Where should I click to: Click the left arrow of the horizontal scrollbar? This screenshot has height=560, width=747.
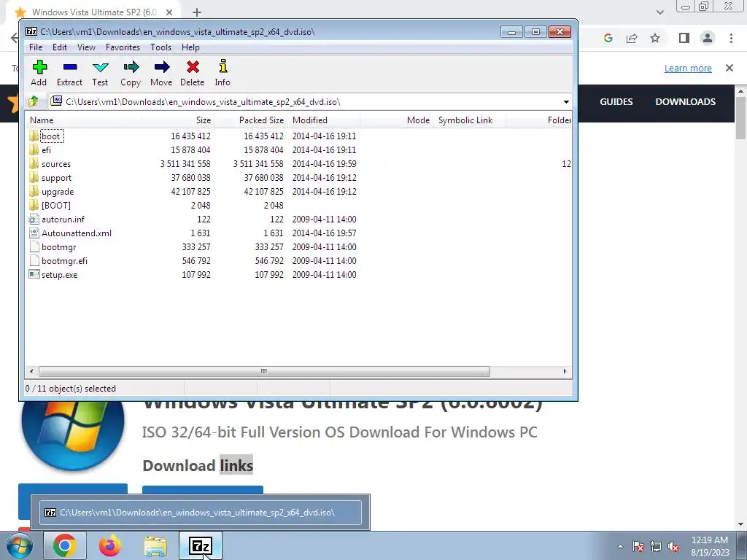pos(31,371)
